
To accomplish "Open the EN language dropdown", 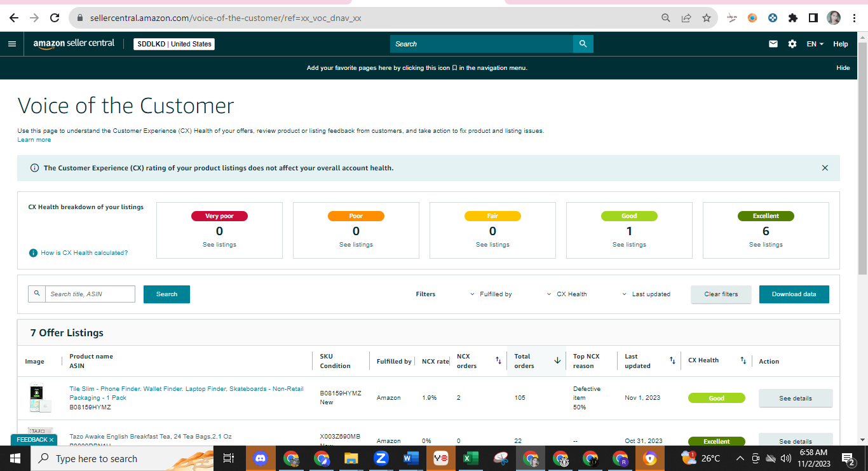I will pyautogui.click(x=815, y=44).
